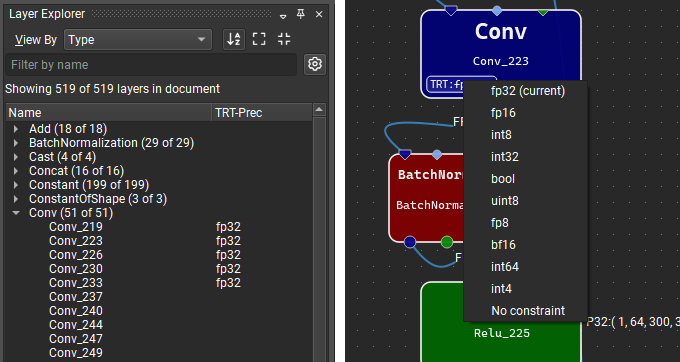Select Conv_219 layer row

click(x=159, y=227)
